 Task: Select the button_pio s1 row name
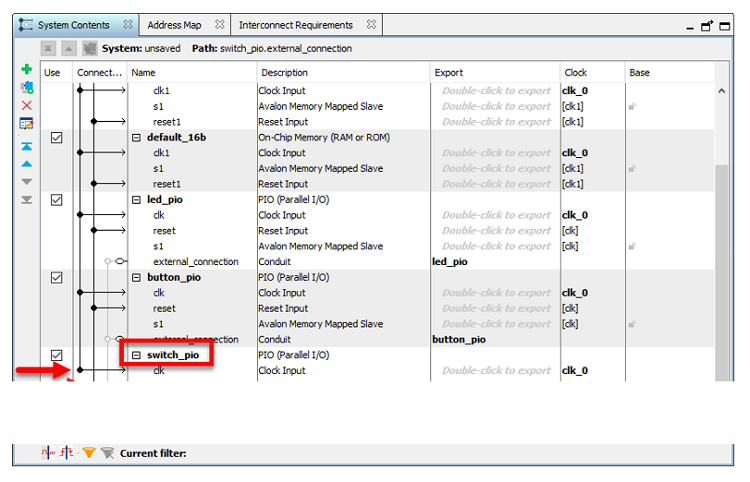(158, 324)
